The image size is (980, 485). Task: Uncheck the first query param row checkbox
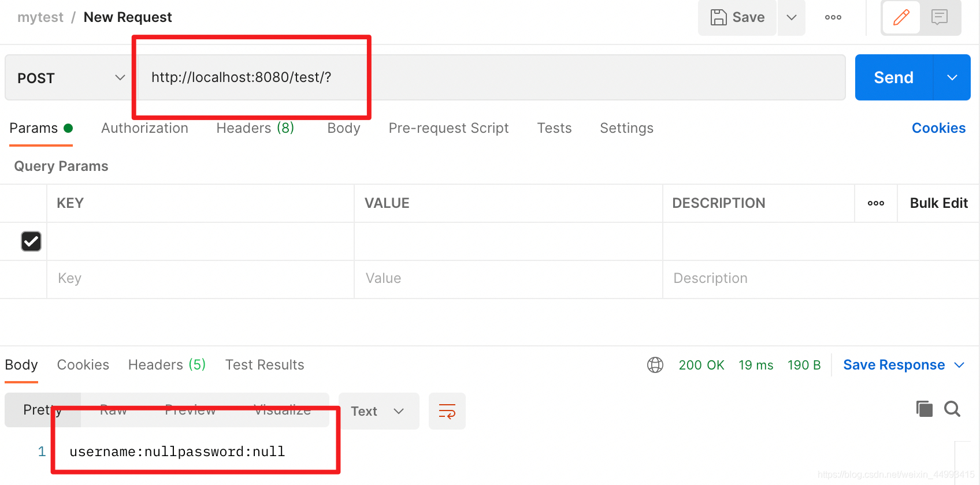[x=31, y=241]
